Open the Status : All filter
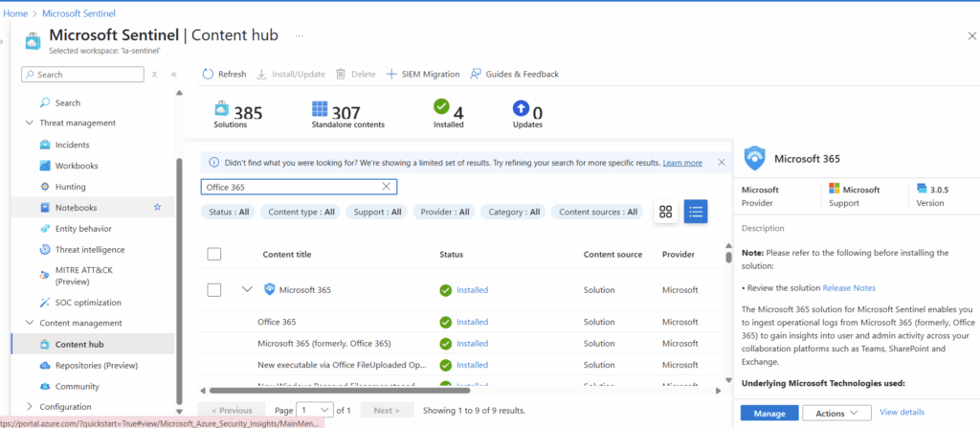 [229, 213]
